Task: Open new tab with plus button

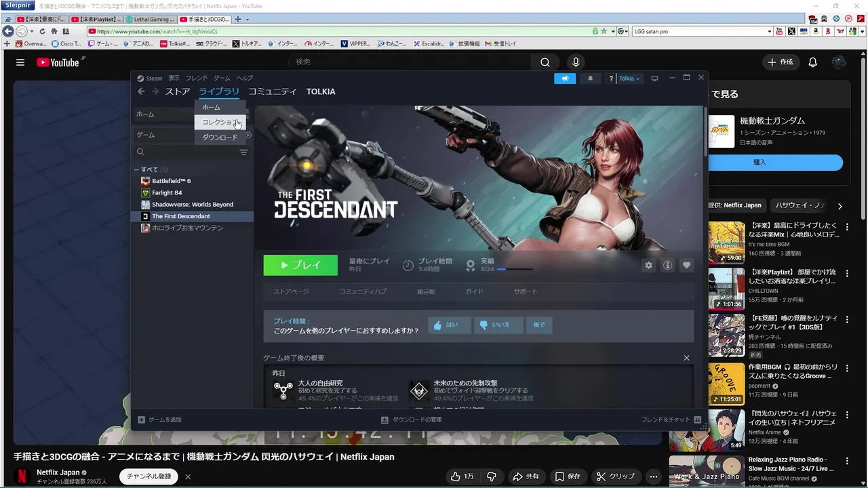Action: [237, 19]
